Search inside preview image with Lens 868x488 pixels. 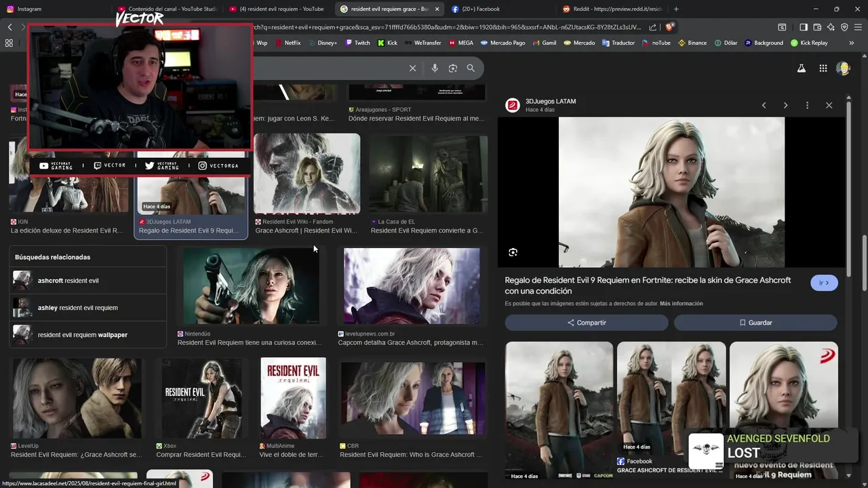click(513, 252)
